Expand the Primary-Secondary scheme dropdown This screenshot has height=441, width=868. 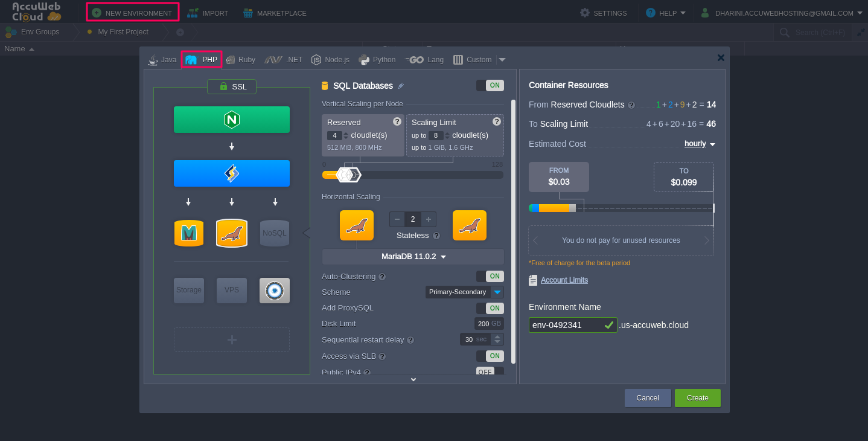(x=497, y=292)
